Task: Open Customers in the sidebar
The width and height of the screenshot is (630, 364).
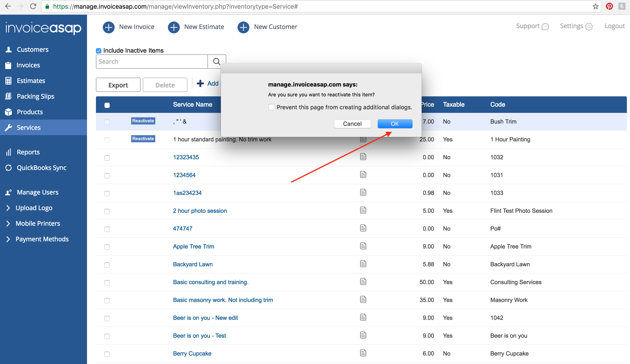Action: (33, 50)
